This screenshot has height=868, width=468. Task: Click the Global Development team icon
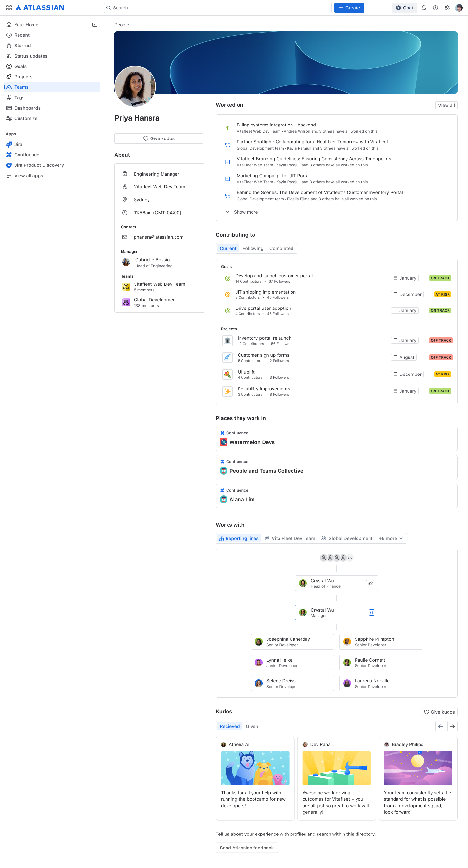pyautogui.click(x=126, y=302)
